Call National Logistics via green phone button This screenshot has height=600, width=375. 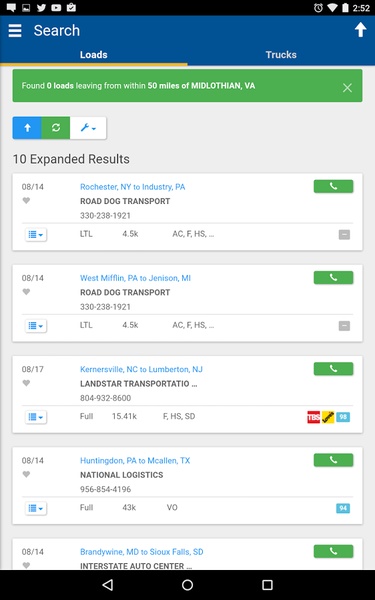(333, 460)
